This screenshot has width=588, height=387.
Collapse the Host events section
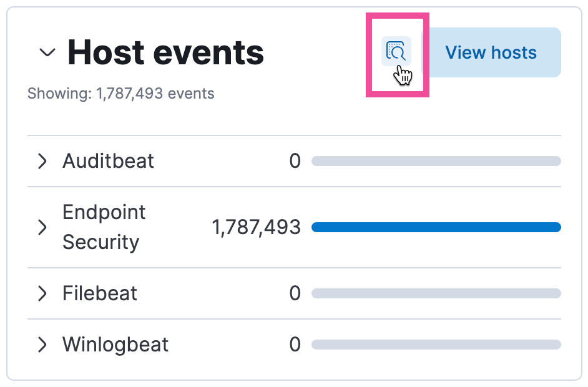pyautogui.click(x=47, y=53)
